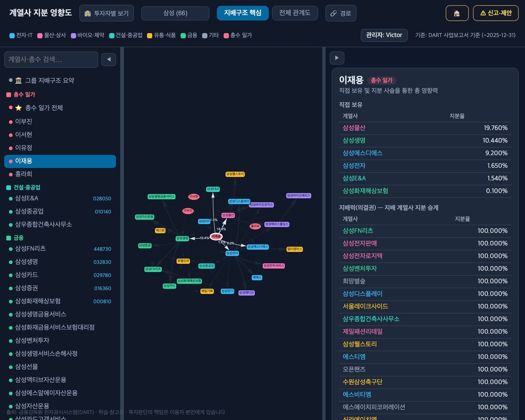This screenshot has height=420, width=525.
Task: Select 이서현 in the sidebar list
Action: point(60,135)
